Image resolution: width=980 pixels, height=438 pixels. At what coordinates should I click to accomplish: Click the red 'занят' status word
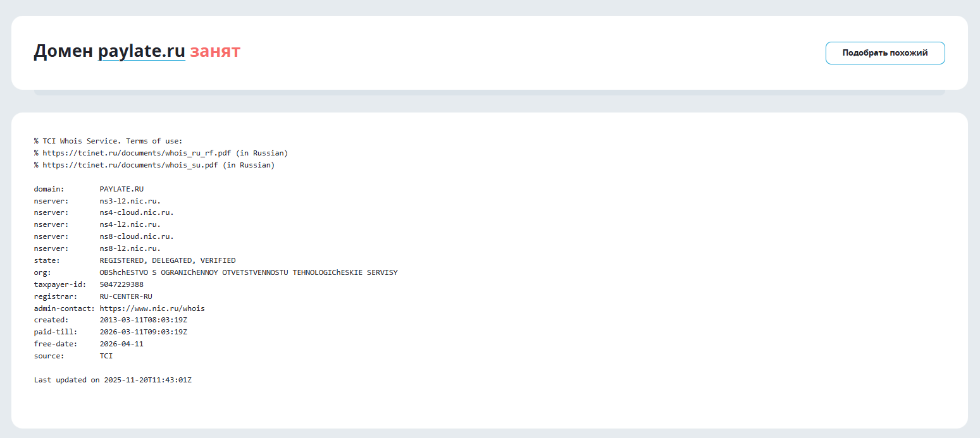point(215,51)
